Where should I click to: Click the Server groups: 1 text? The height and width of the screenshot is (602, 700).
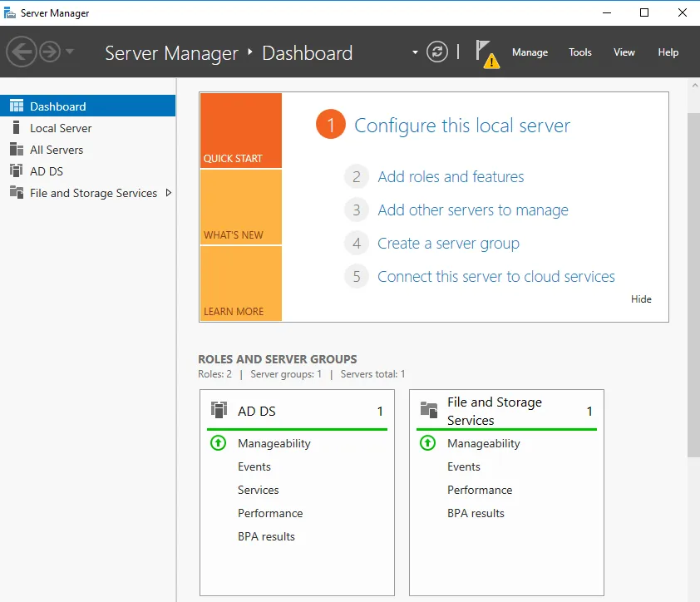286,374
